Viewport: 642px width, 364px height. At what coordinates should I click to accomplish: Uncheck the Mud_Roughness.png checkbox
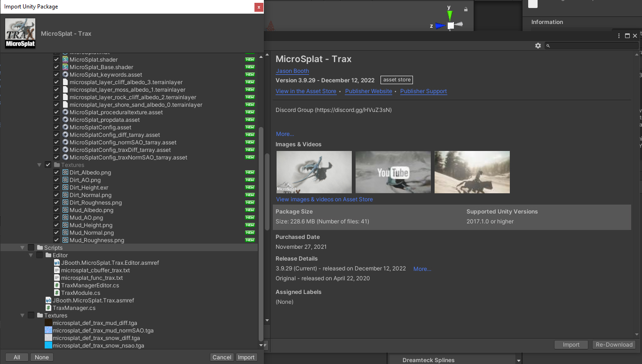56,240
